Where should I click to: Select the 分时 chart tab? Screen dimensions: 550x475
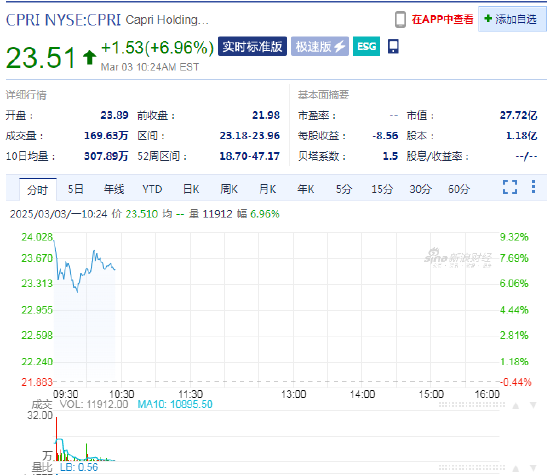(x=38, y=190)
